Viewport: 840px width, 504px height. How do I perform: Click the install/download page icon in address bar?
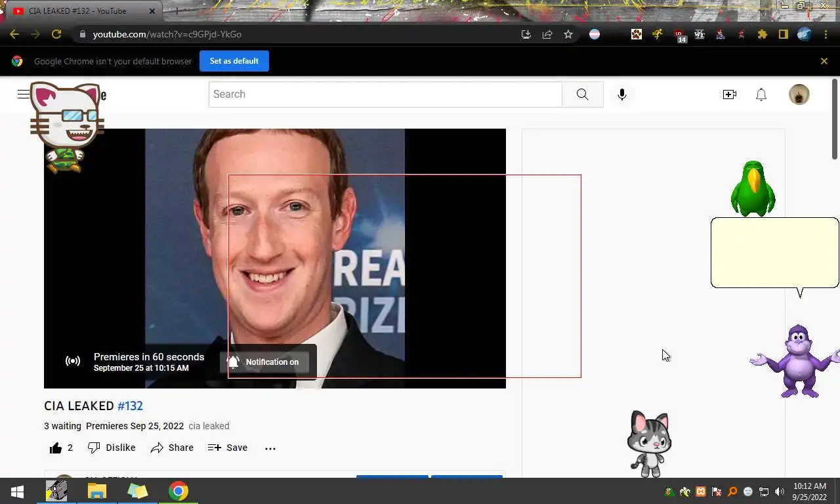[x=526, y=34]
